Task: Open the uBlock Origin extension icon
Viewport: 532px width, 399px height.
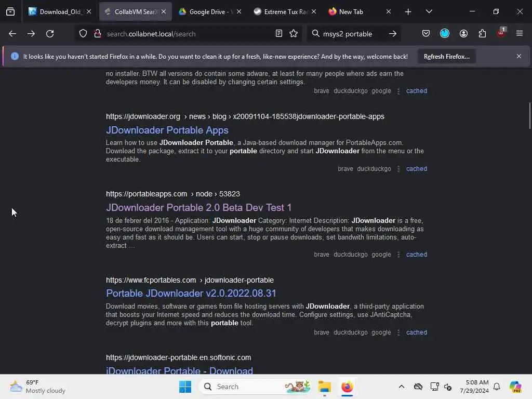Action: 501,33
